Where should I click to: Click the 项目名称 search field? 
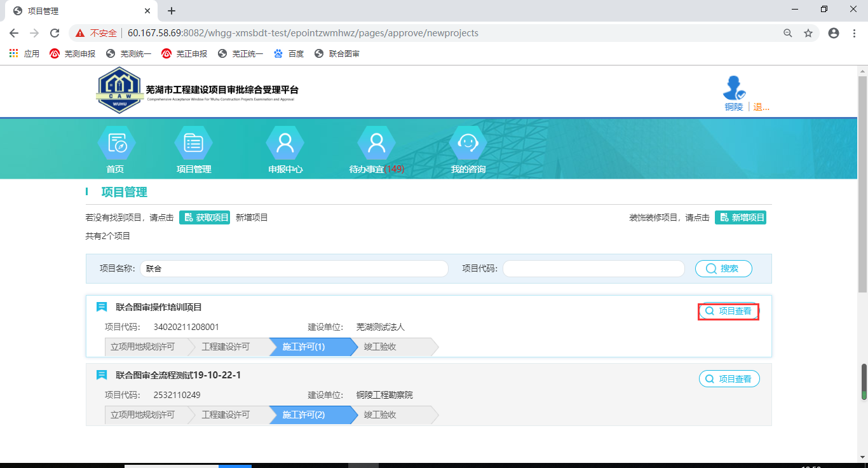(x=294, y=269)
